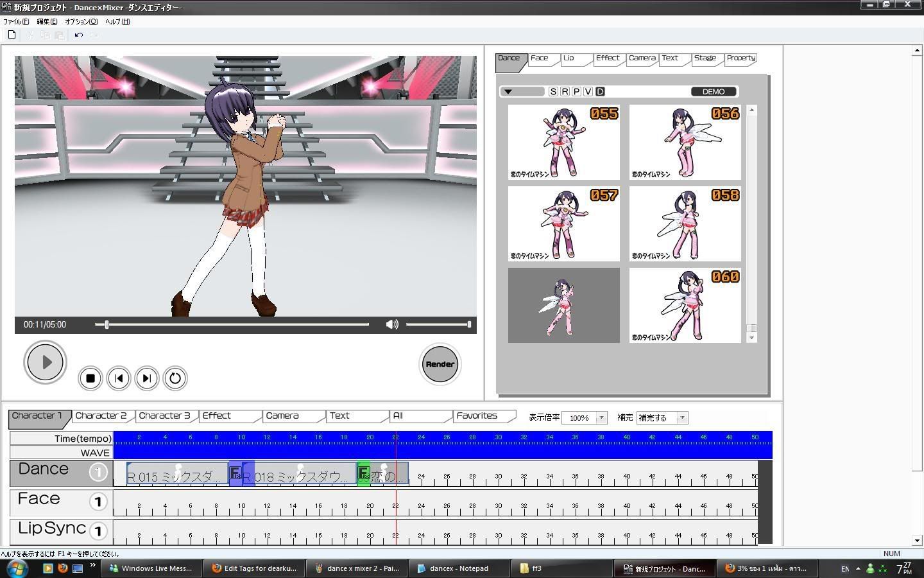Viewport: 924px width, 578px height.
Task: Switch to the Camera tab in the right panel
Action: pos(642,58)
